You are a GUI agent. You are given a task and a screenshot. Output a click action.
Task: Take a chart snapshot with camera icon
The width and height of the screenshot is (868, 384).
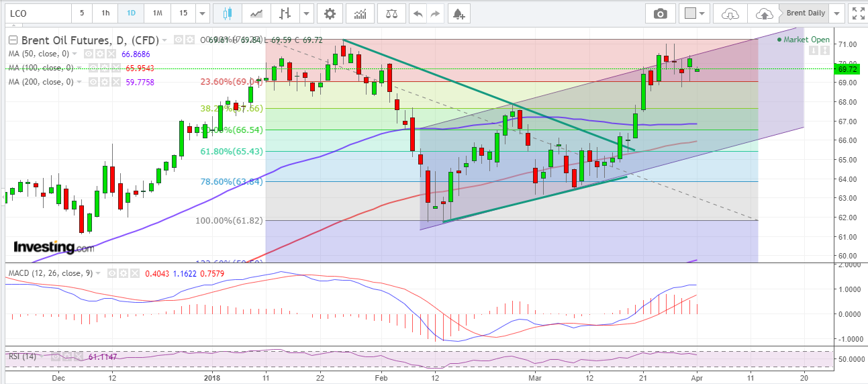[x=661, y=13]
